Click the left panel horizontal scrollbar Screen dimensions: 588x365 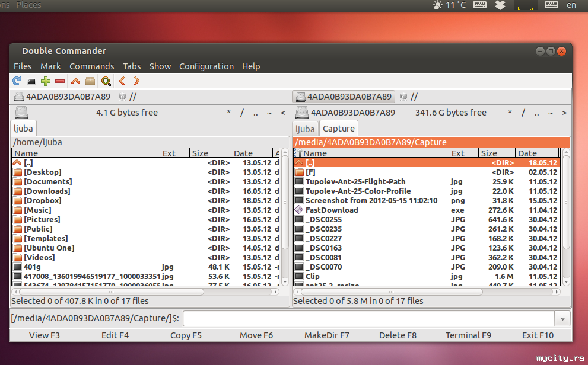[x=145, y=292]
